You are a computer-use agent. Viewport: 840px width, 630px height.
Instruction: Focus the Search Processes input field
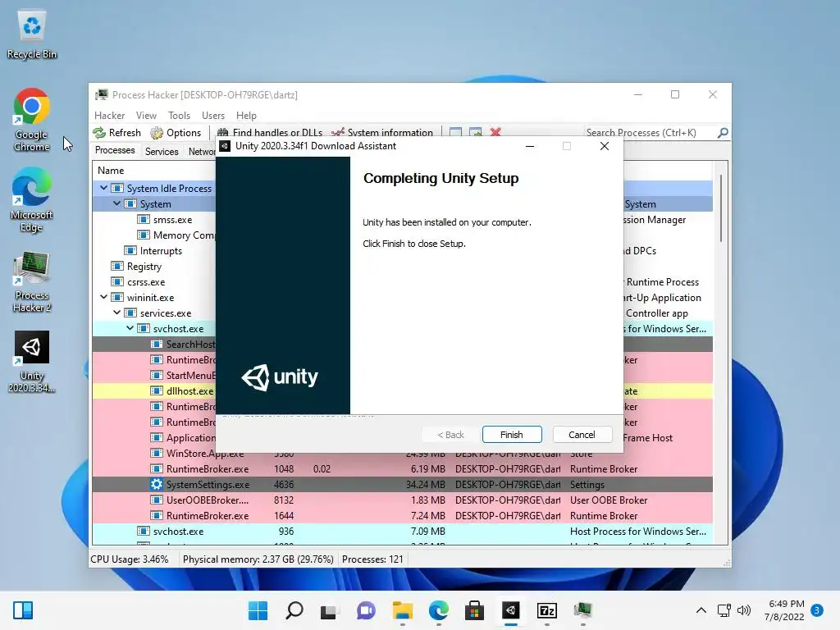tap(650, 132)
